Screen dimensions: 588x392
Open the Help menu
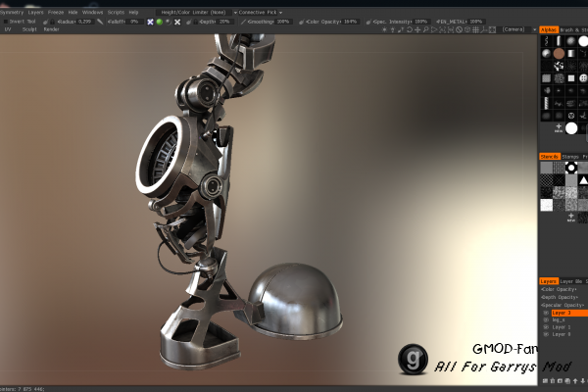pyautogui.click(x=133, y=13)
